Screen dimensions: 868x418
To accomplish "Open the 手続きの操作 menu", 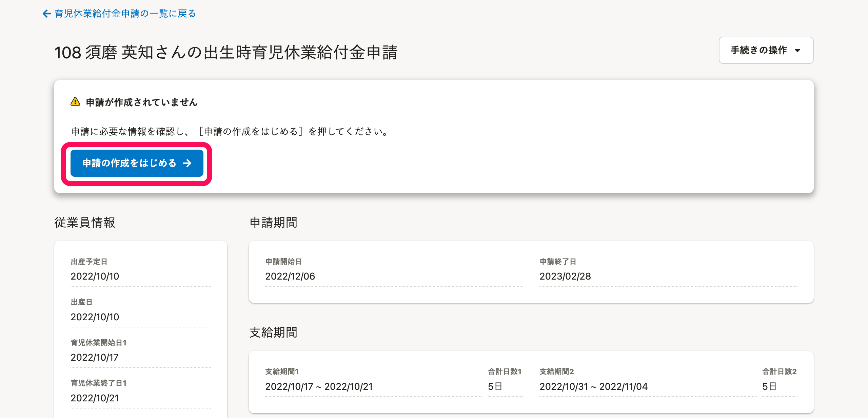I will (x=766, y=50).
